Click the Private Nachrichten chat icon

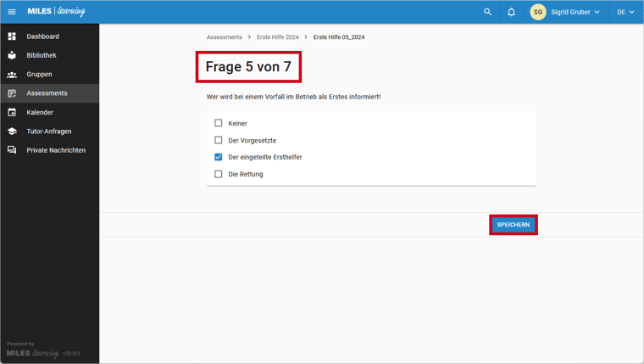[12, 150]
